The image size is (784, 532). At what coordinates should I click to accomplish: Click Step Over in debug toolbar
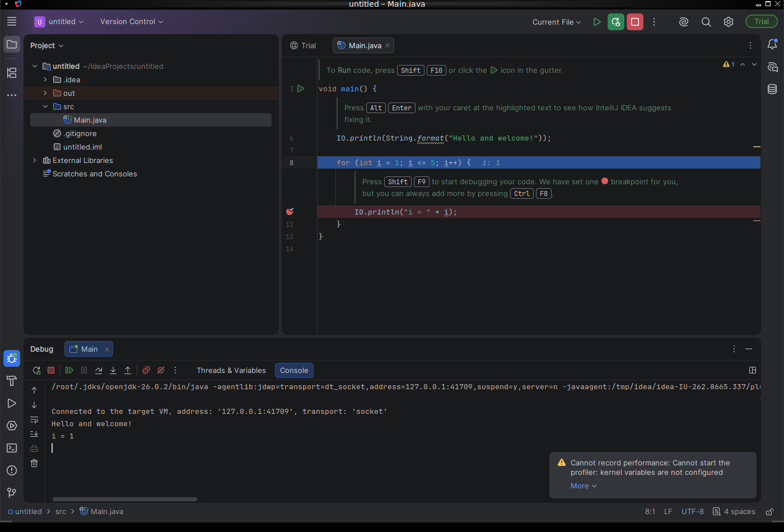tap(99, 370)
